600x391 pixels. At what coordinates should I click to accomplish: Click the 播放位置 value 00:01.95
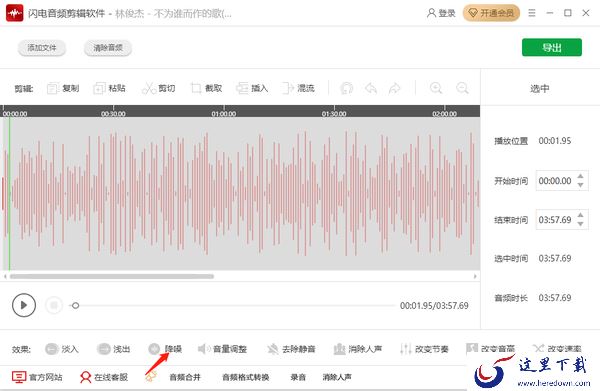555,141
